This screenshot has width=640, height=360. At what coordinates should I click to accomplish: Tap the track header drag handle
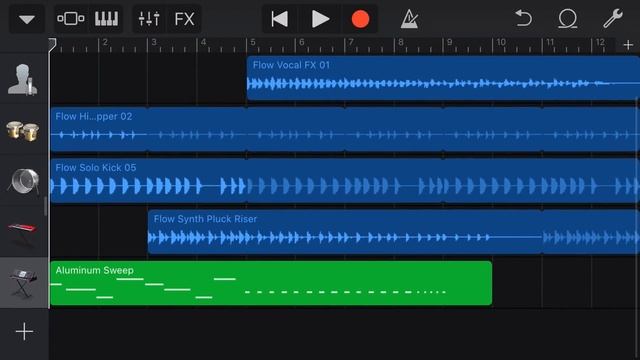click(45, 206)
